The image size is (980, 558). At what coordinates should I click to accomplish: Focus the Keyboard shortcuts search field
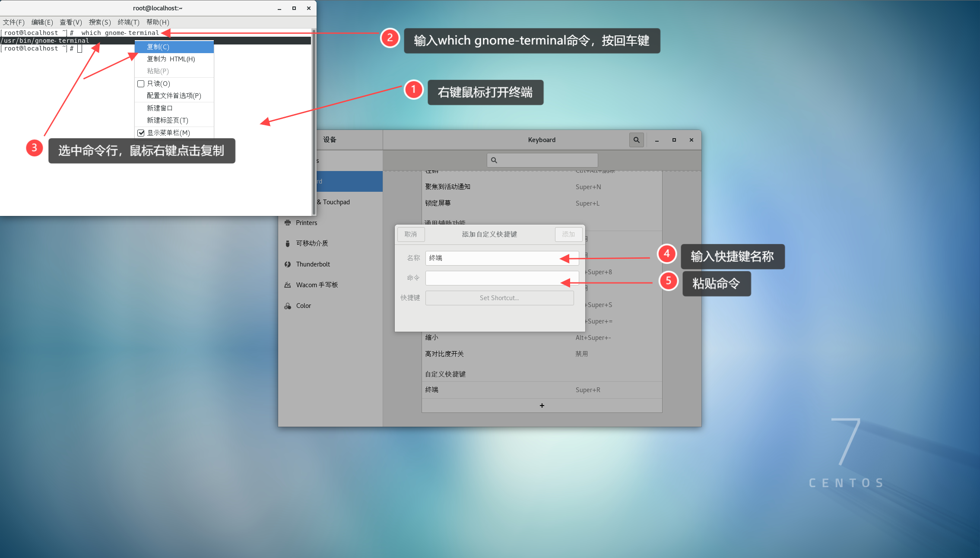tap(542, 160)
